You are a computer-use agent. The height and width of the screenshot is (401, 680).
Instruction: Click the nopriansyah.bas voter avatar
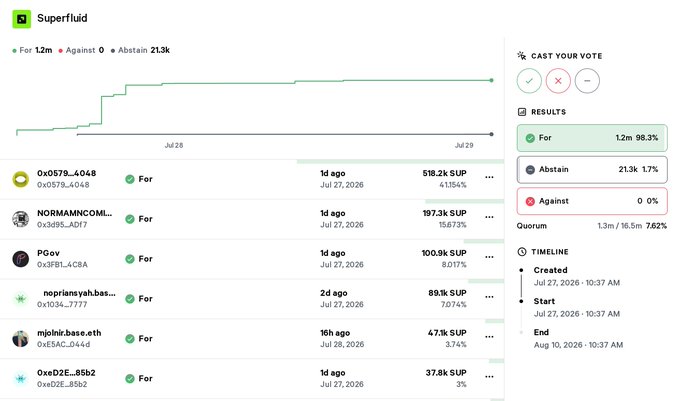click(x=20, y=299)
